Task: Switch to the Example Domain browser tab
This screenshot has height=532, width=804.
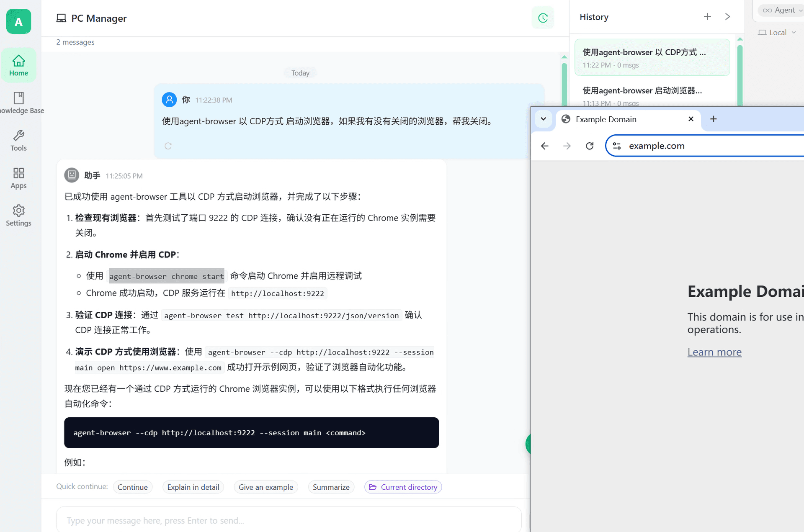Action: [x=606, y=119]
